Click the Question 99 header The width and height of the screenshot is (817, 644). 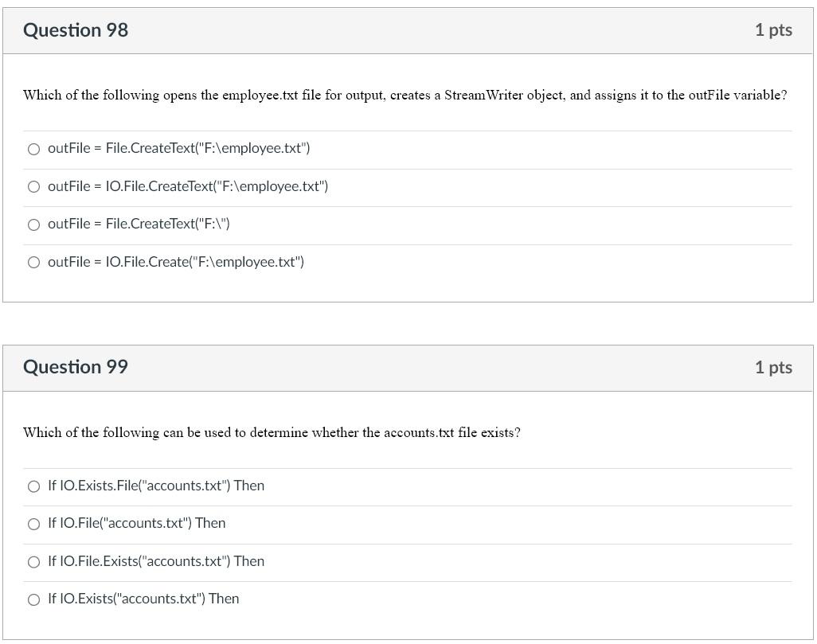pos(76,367)
